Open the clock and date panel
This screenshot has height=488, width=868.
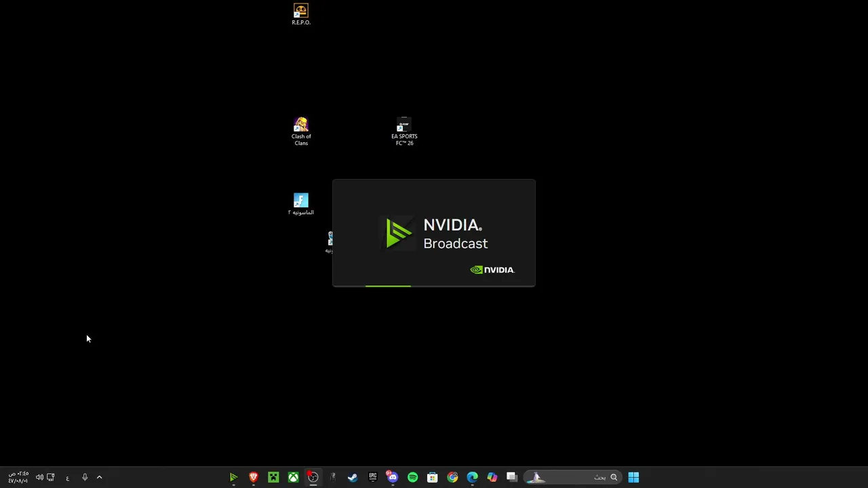click(18, 478)
